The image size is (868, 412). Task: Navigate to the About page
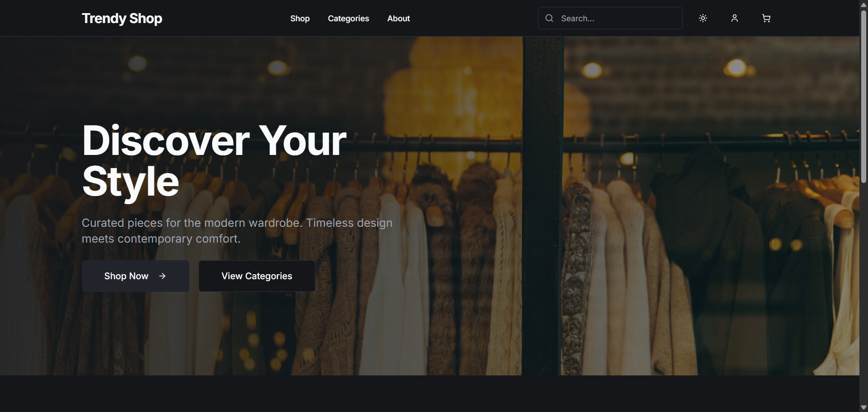(x=398, y=19)
